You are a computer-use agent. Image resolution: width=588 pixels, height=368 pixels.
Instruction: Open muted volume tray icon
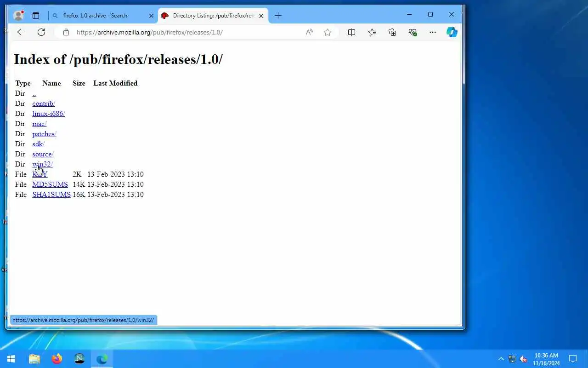[x=523, y=359]
